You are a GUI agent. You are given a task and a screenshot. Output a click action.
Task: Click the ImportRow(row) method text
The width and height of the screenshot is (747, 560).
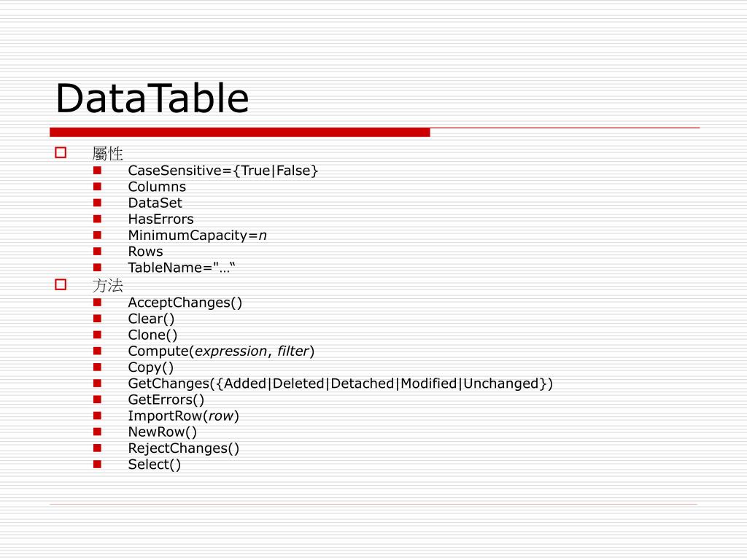183,416
